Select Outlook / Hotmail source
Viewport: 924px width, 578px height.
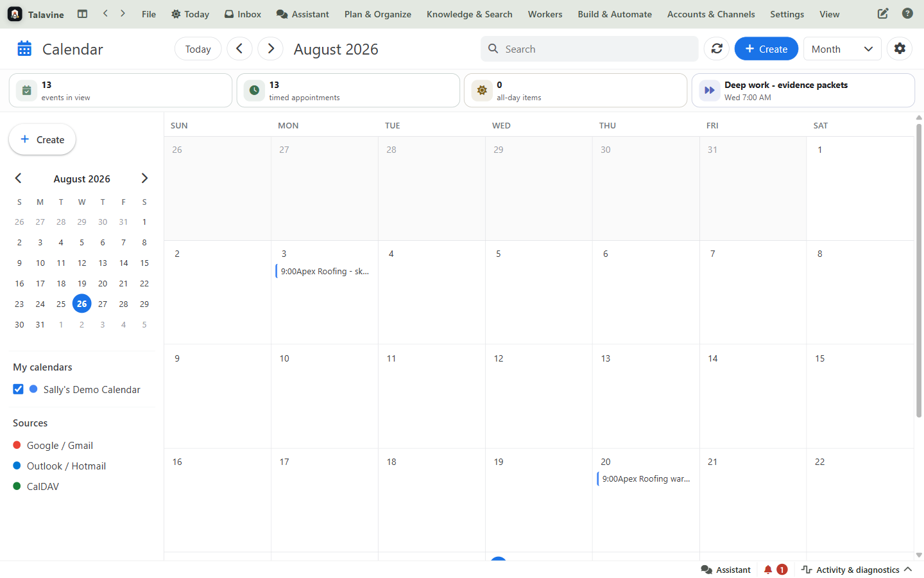66,466
